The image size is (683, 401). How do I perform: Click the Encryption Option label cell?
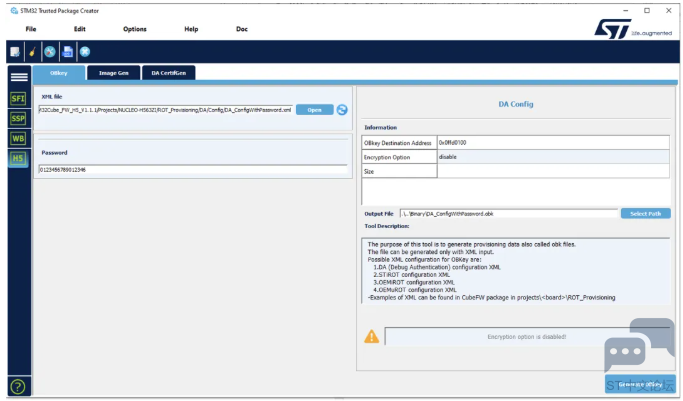pos(399,157)
